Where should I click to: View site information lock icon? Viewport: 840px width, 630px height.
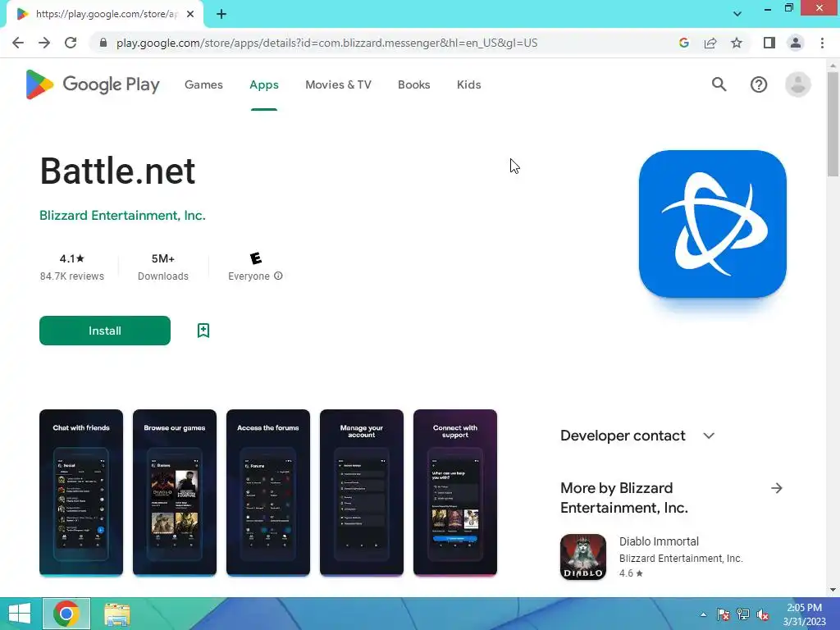[103, 43]
